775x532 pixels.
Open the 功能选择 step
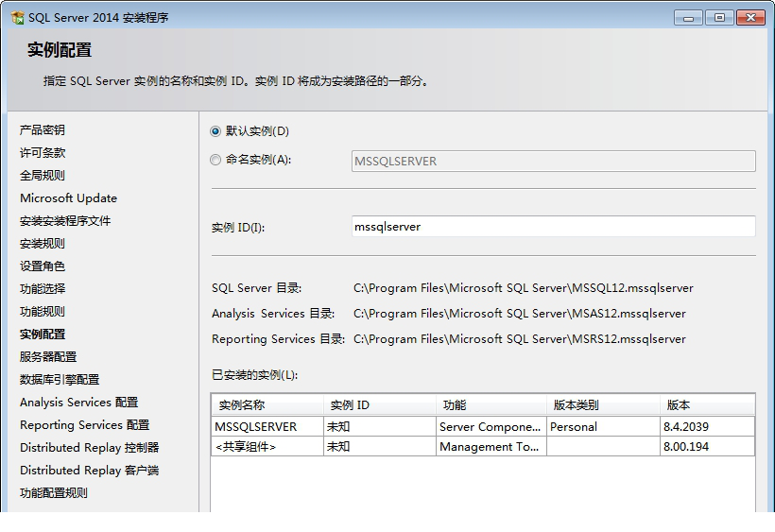[43, 289]
